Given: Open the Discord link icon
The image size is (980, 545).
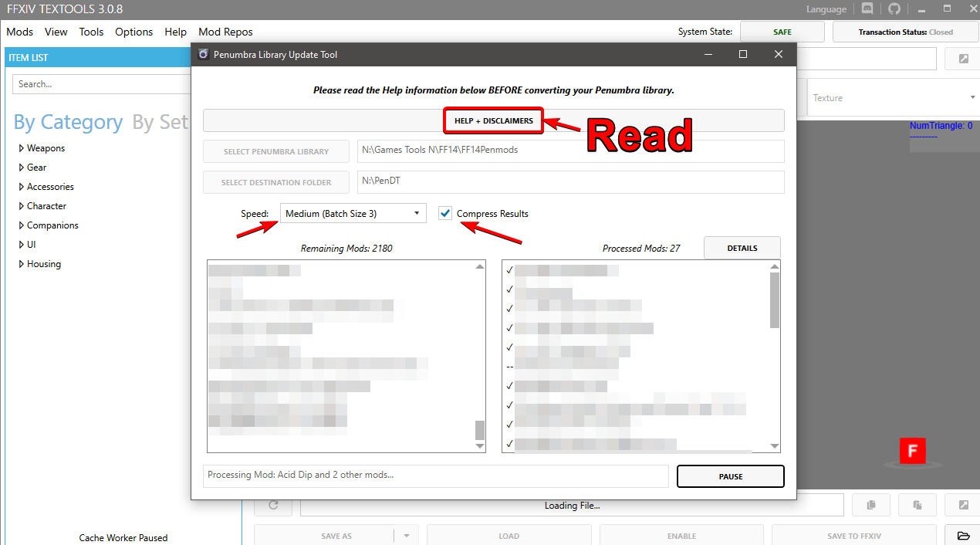Looking at the screenshot, I should click(x=867, y=9).
